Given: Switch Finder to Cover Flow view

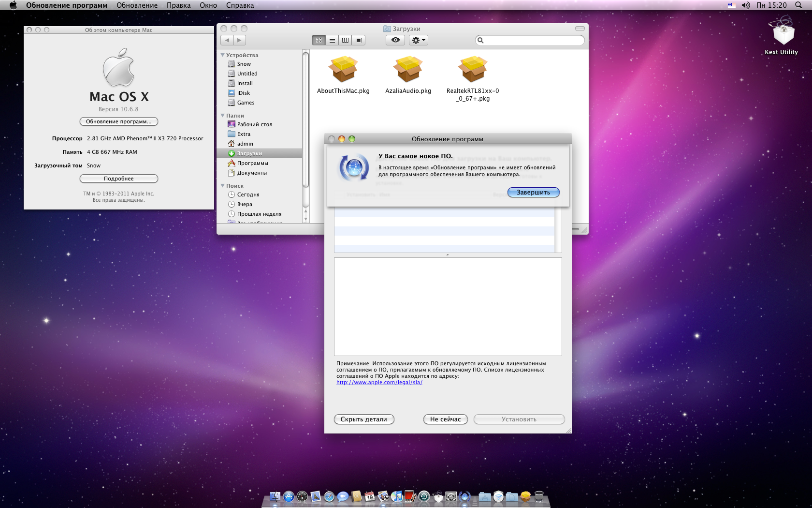Looking at the screenshot, I should (358, 40).
